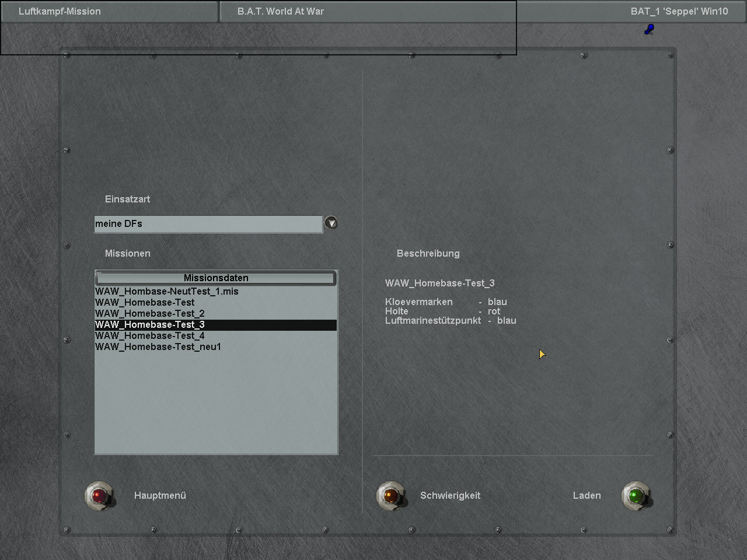
Task: Click the Luftmarinestützpunkt description line
Action: [451, 320]
